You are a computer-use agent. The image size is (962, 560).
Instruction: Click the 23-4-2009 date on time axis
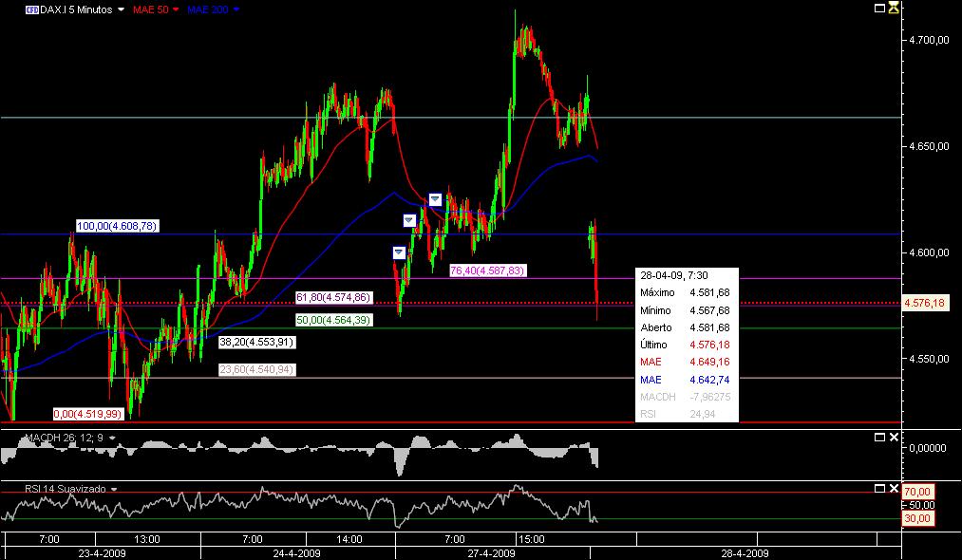coord(102,553)
